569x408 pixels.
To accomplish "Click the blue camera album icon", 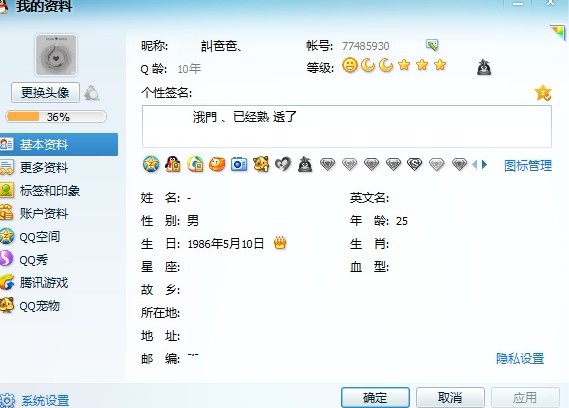I will point(239,164).
